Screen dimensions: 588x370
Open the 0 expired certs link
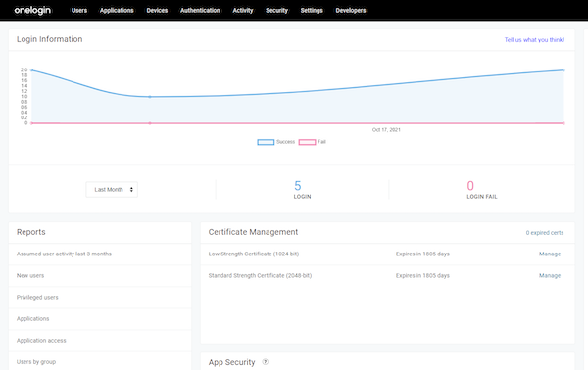545,233
